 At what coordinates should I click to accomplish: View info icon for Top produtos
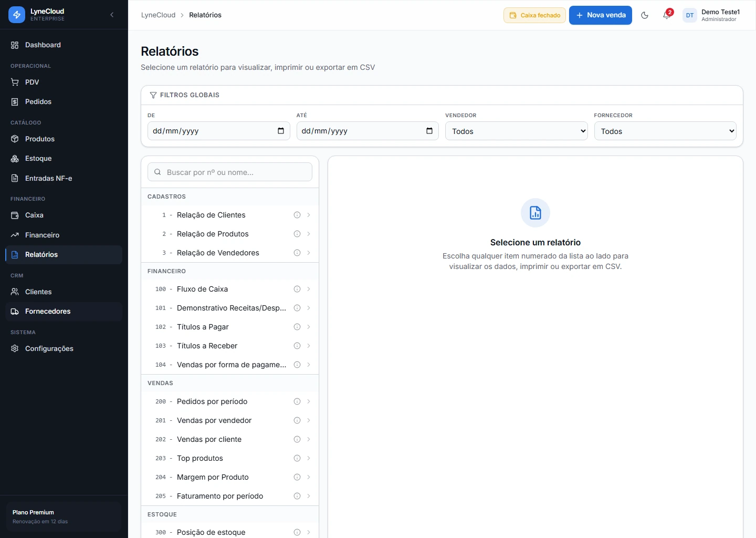297,458
